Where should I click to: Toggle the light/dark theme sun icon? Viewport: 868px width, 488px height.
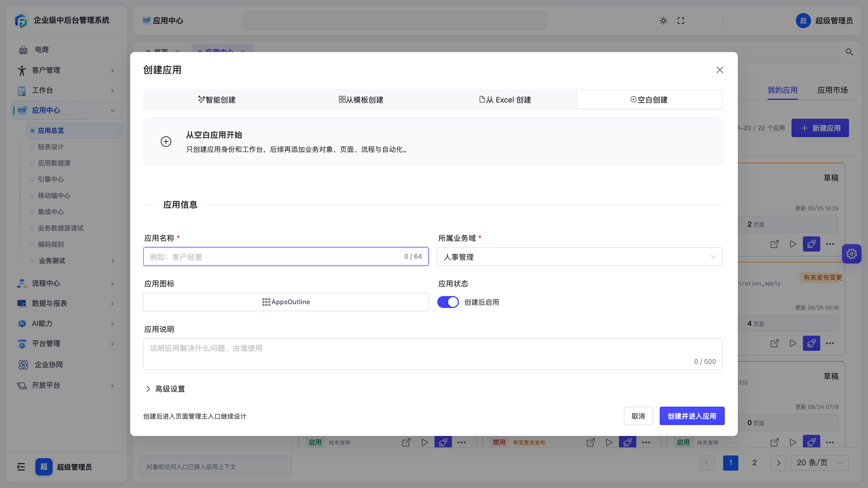pos(663,21)
